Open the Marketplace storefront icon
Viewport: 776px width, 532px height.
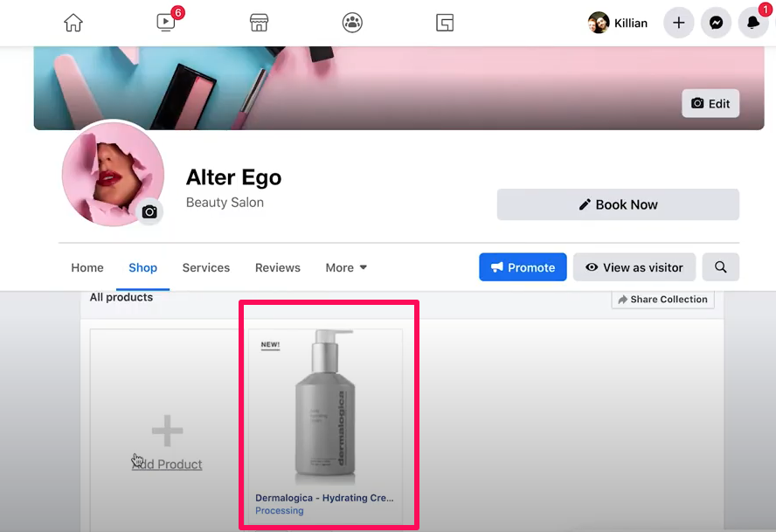point(259,23)
